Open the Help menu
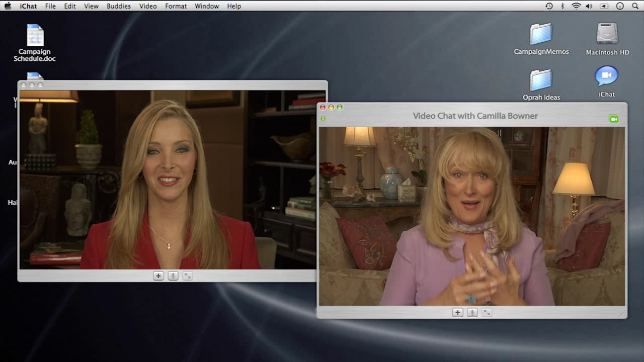644x362 pixels. click(234, 6)
